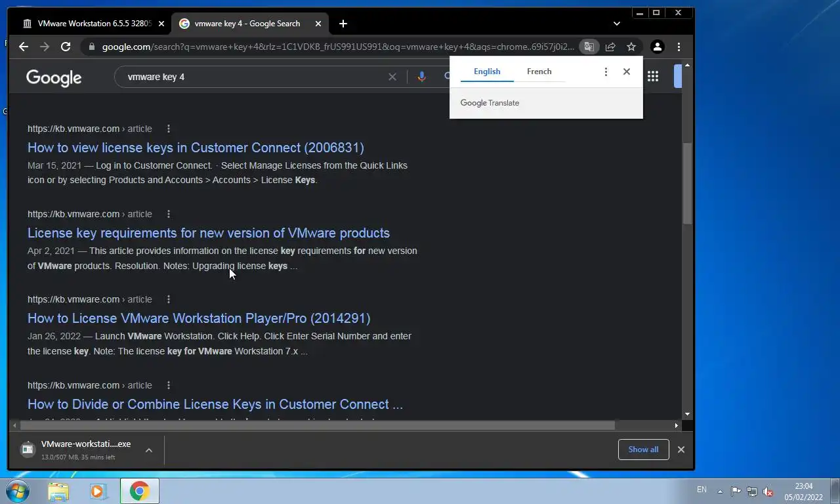Open a new tab with plus button
This screenshot has height=504, width=840.
pos(343,24)
